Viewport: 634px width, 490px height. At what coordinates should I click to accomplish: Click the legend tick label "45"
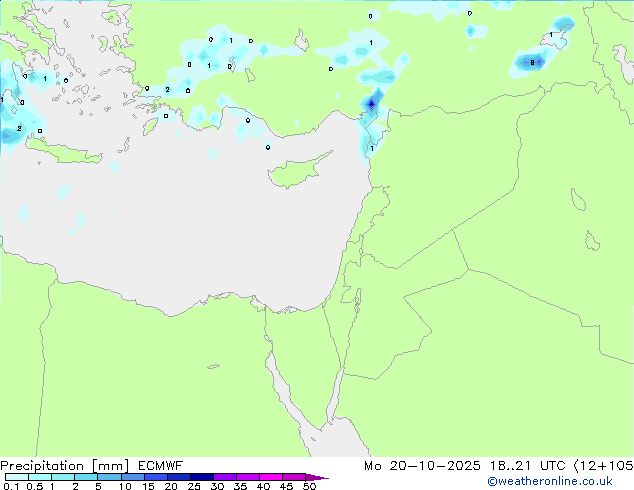[x=286, y=486]
